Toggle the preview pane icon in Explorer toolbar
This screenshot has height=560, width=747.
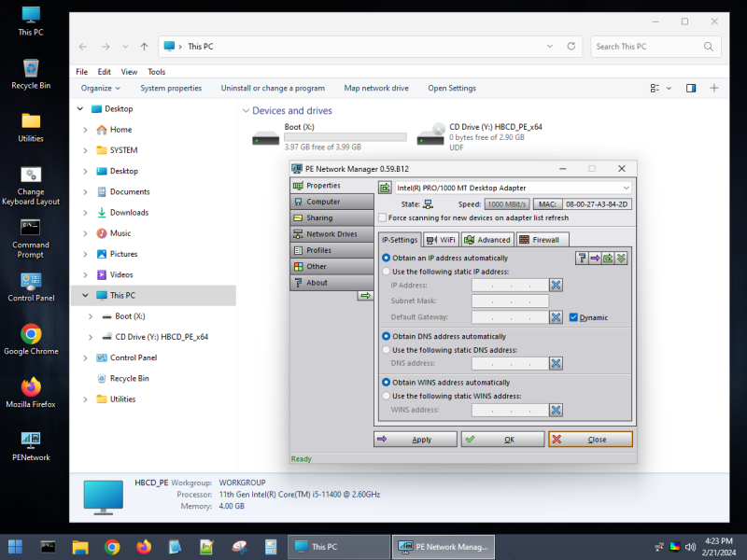[x=691, y=88]
